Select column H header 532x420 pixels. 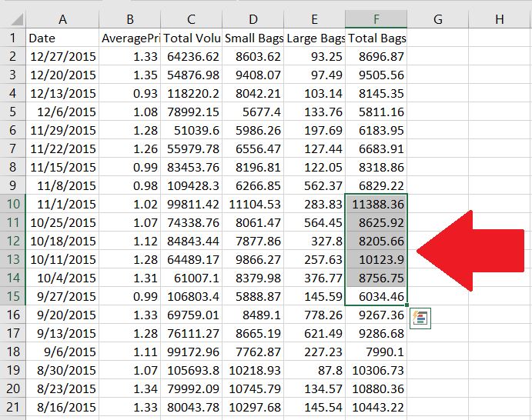click(x=500, y=19)
